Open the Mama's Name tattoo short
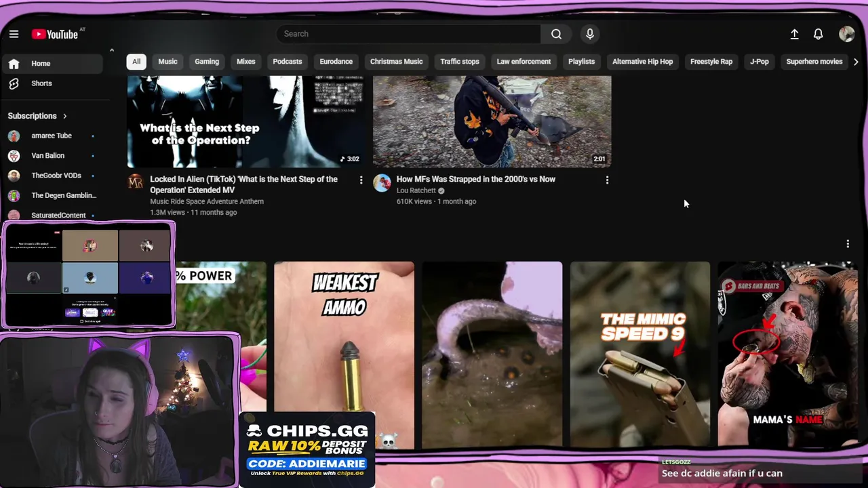 click(x=788, y=354)
